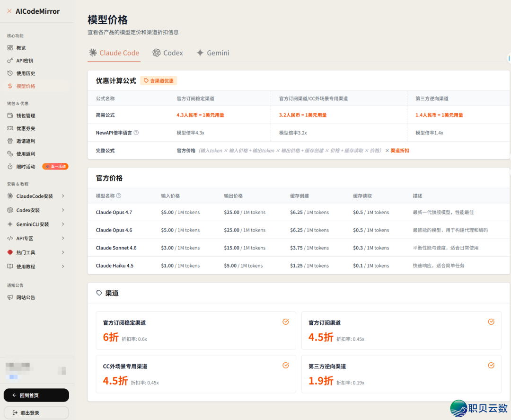Click the 网站公告 megaphone icon

click(x=10, y=297)
